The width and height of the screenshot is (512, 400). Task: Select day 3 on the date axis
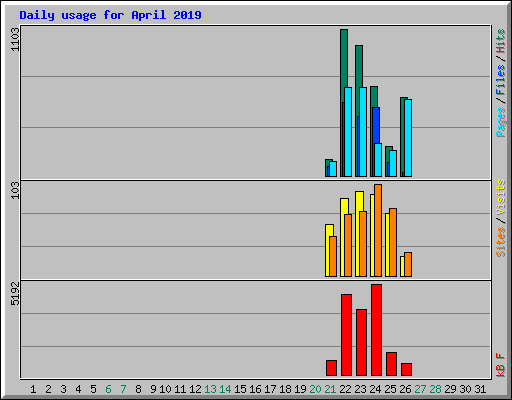[63, 389]
